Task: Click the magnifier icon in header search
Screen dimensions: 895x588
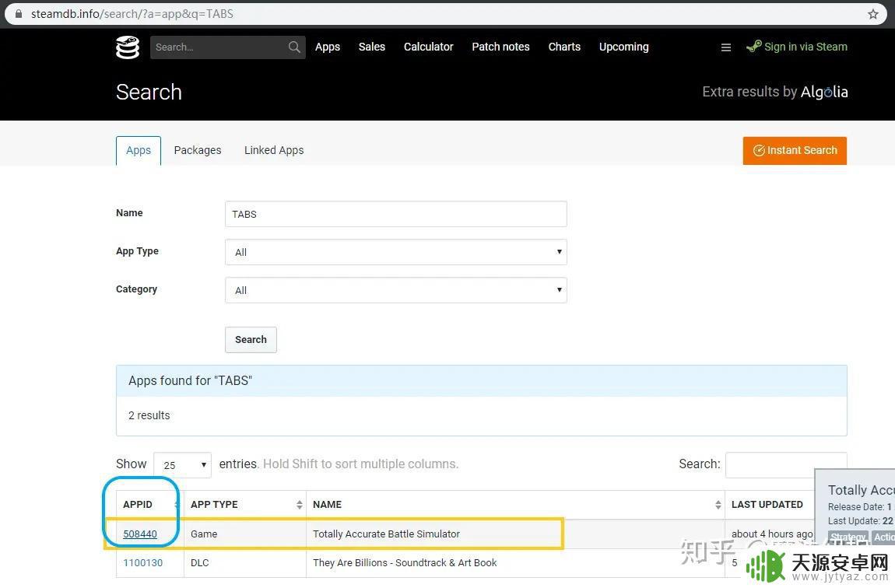Action: click(x=294, y=47)
